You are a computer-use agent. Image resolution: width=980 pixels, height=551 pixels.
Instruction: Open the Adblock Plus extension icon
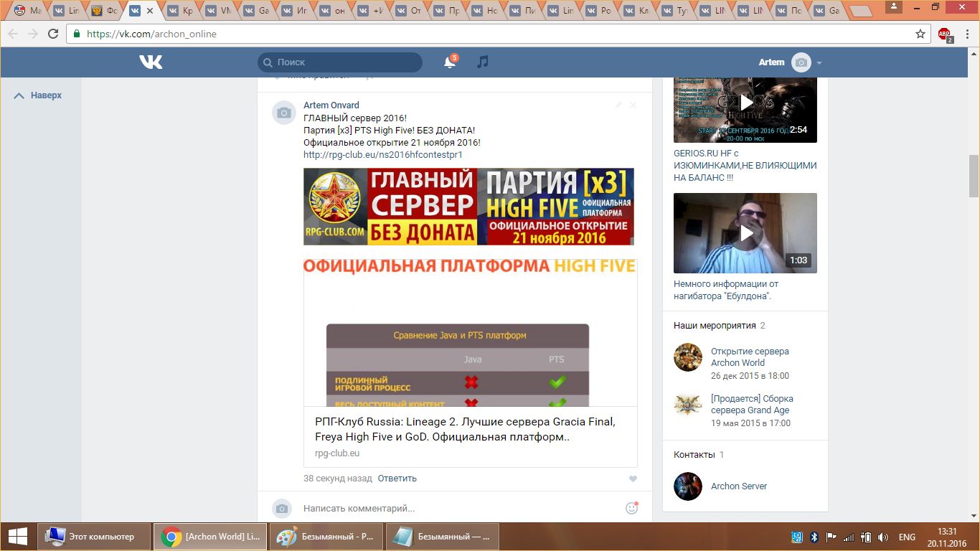tap(945, 34)
